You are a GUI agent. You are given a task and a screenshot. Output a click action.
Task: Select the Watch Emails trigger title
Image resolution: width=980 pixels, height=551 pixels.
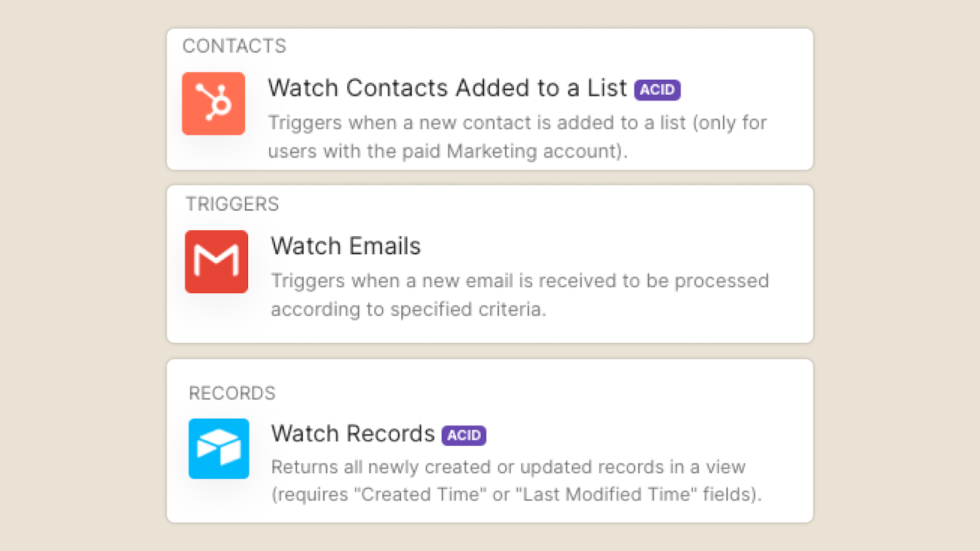tap(345, 246)
